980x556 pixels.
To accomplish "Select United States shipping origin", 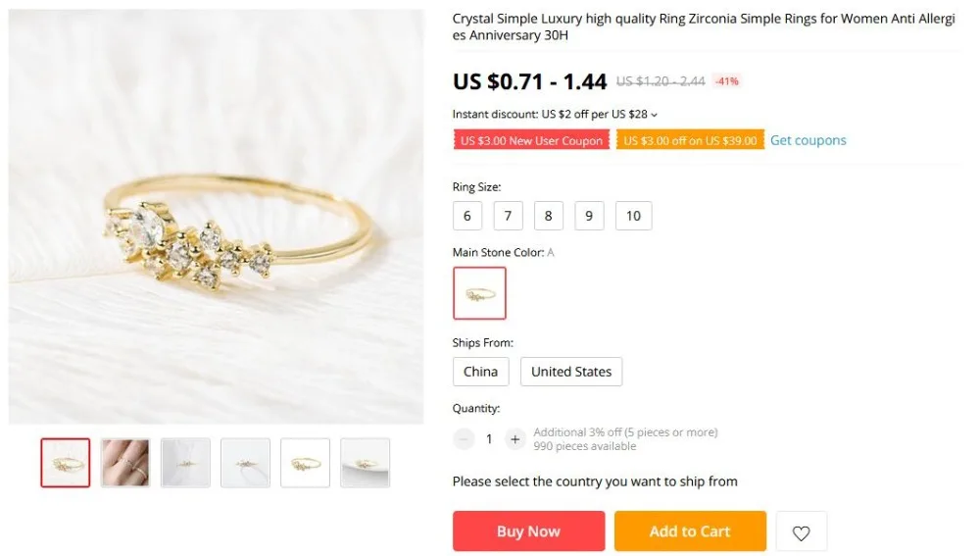I will 571,372.
